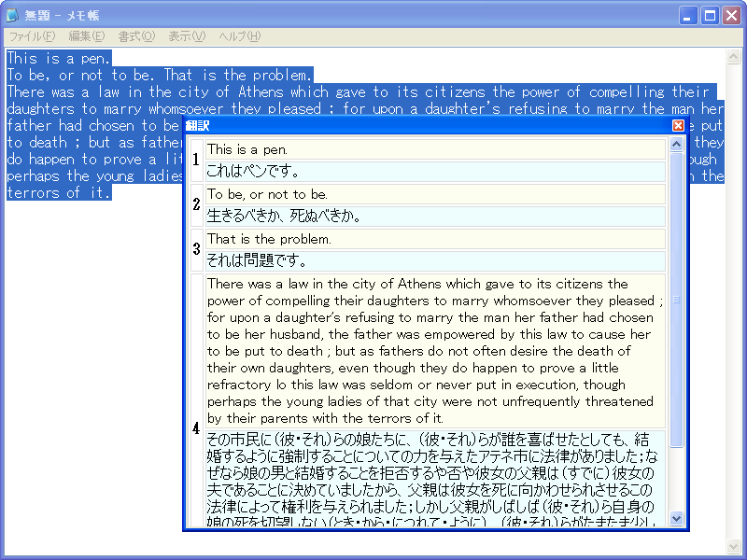Image resolution: width=747 pixels, height=560 pixels.
Task: Open the 編集(E) menu
Action: click(x=86, y=36)
